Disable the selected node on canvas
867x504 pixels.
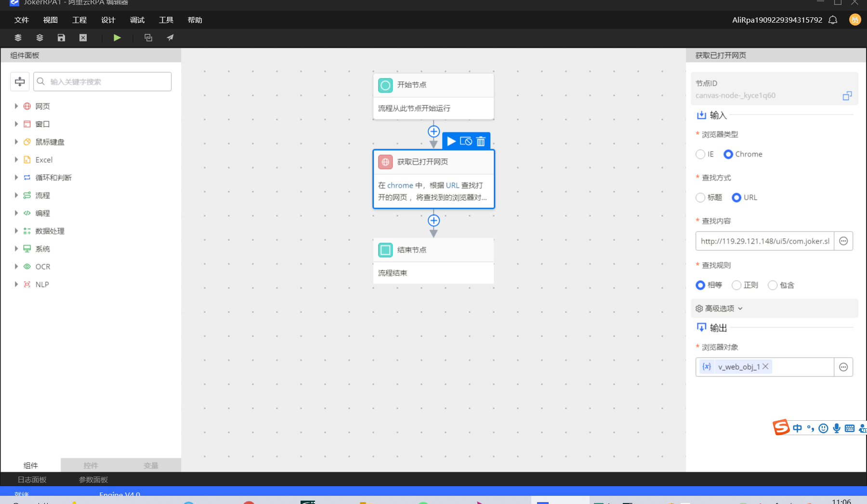click(466, 141)
